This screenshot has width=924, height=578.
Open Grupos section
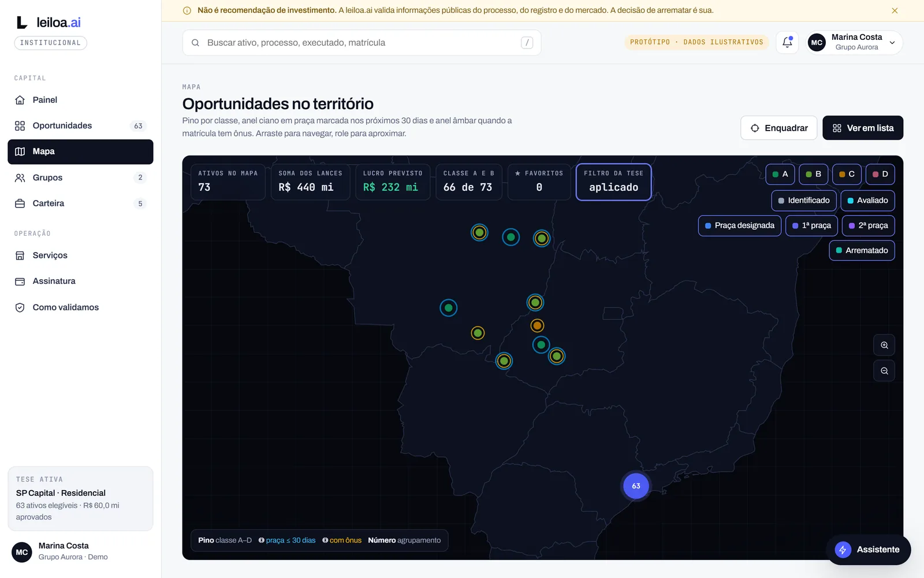(80, 177)
